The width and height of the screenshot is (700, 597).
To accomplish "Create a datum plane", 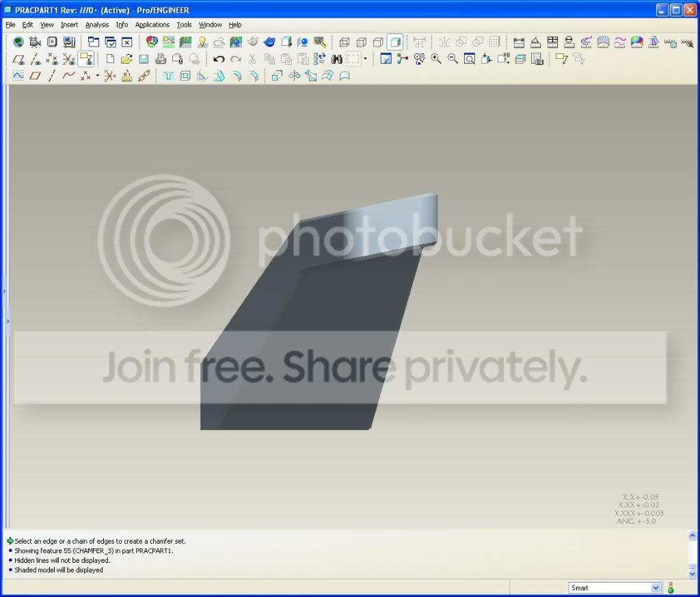I will (36, 76).
